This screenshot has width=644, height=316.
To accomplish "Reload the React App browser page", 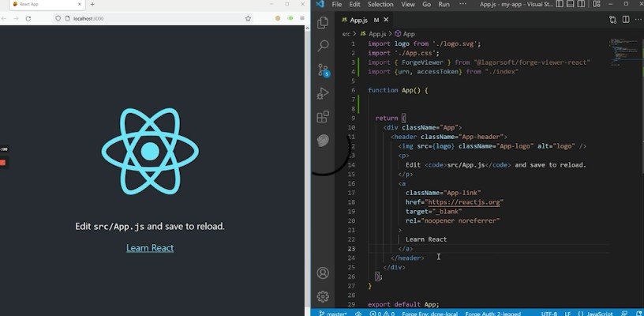I will click(28, 18).
